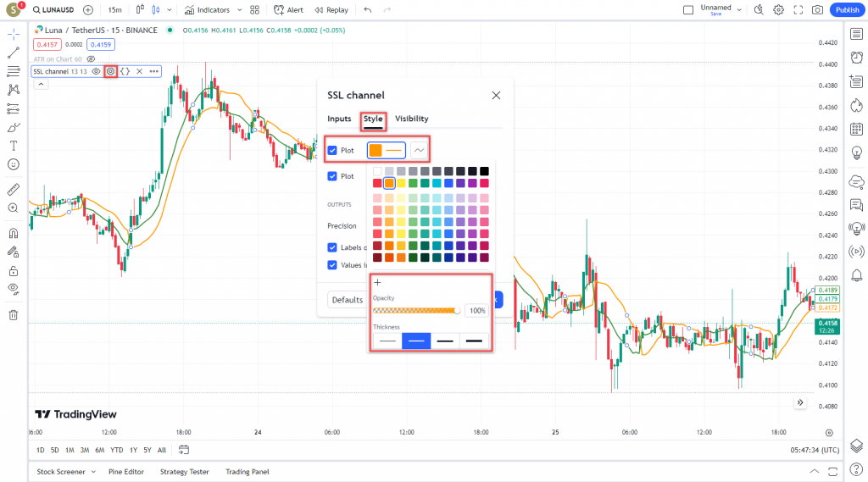Select the crosshair cursor tool
Image resolution: width=868 pixels, height=482 pixels.
coord(14,35)
